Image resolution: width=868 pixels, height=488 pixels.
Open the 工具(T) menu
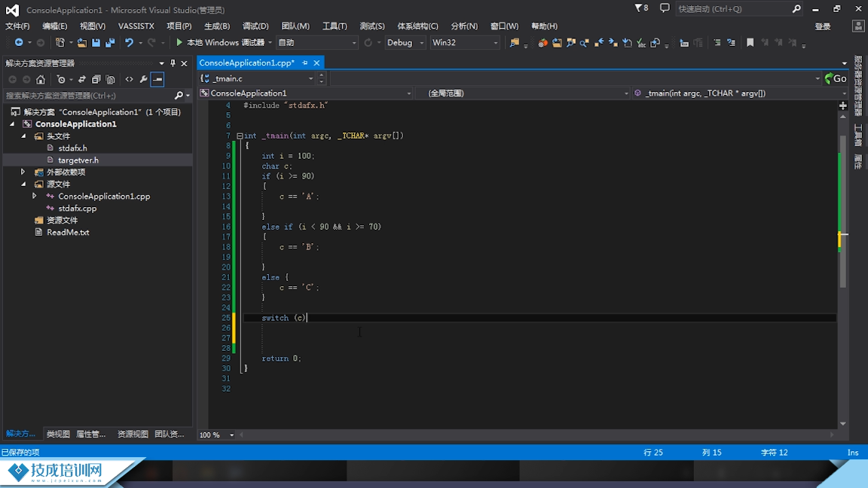(335, 26)
